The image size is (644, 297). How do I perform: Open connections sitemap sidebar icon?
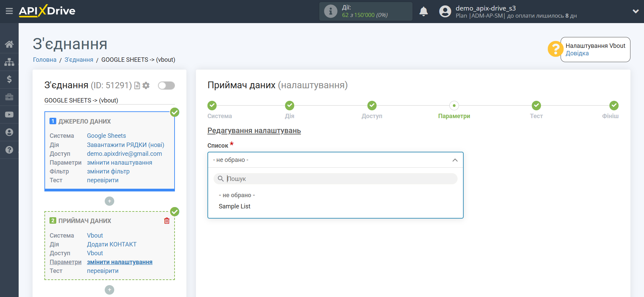coord(9,62)
